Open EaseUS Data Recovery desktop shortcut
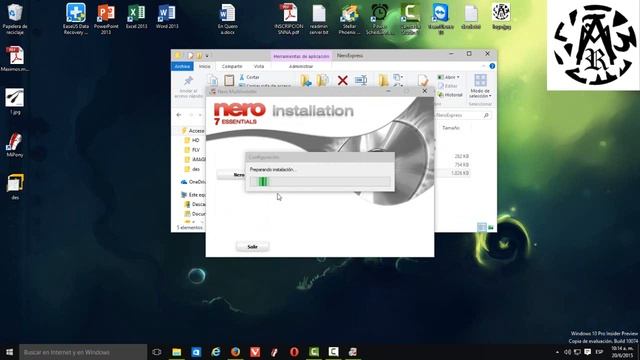 (x=76, y=19)
